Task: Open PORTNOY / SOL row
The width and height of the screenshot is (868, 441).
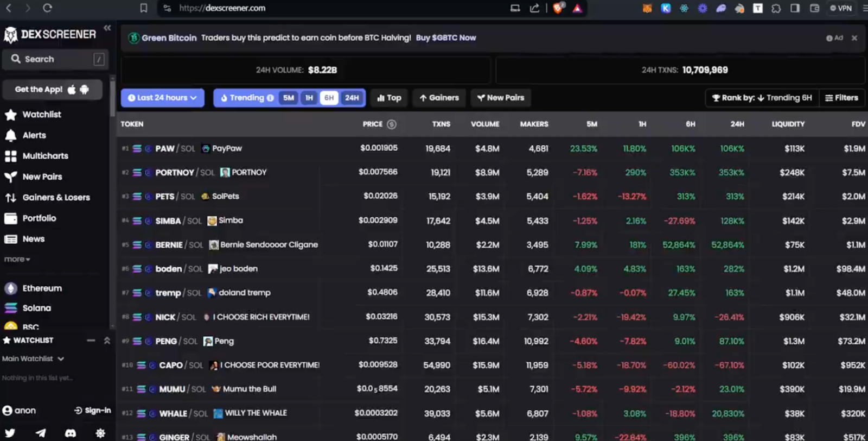Action: click(x=492, y=172)
